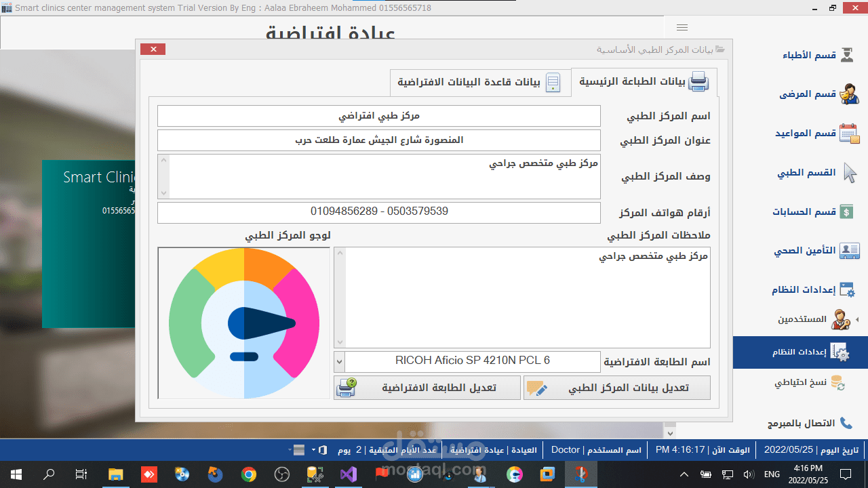Open File Explorer from the taskbar

(x=115, y=474)
